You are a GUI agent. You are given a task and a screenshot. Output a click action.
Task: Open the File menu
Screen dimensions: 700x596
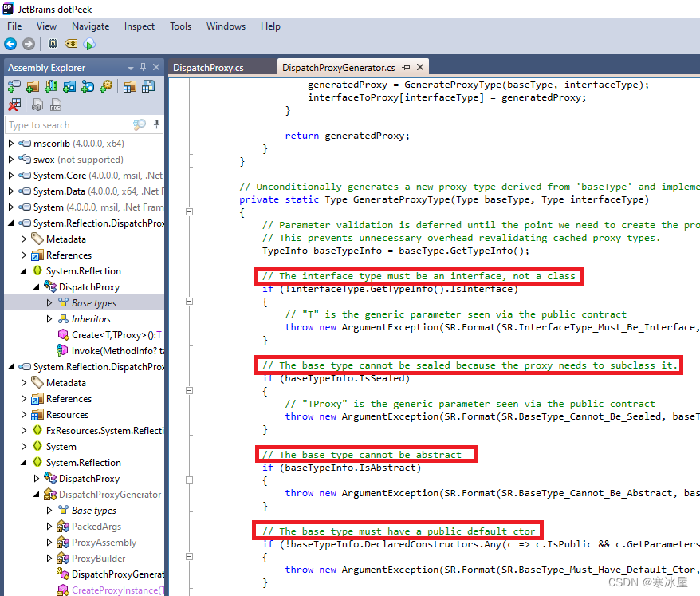(x=14, y=26)
